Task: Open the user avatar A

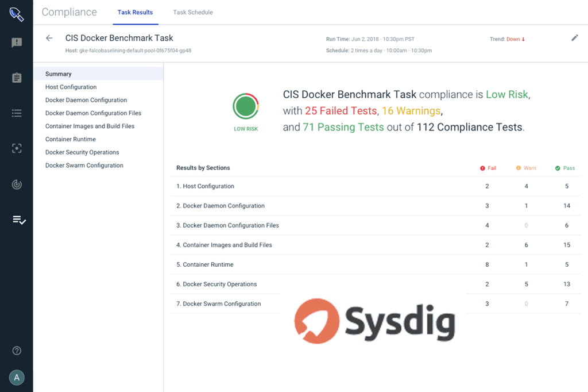Action: point(17,378)
